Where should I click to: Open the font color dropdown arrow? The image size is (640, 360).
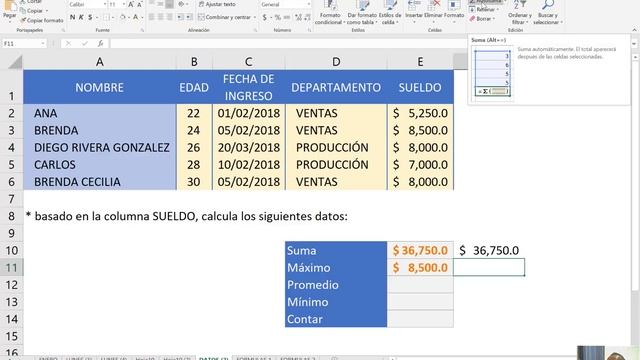[x=142, y=17]
